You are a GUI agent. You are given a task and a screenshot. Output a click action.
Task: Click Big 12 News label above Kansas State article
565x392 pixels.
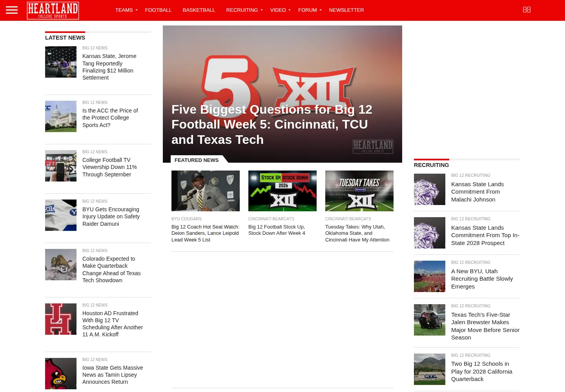click(x=95, y=48)
